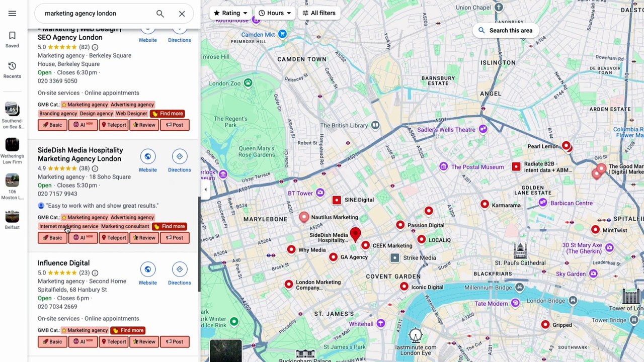Click info icon beside Influence Digital (23) reviews
The height and width of the screenshot is (362, 644).
(95, 273)
